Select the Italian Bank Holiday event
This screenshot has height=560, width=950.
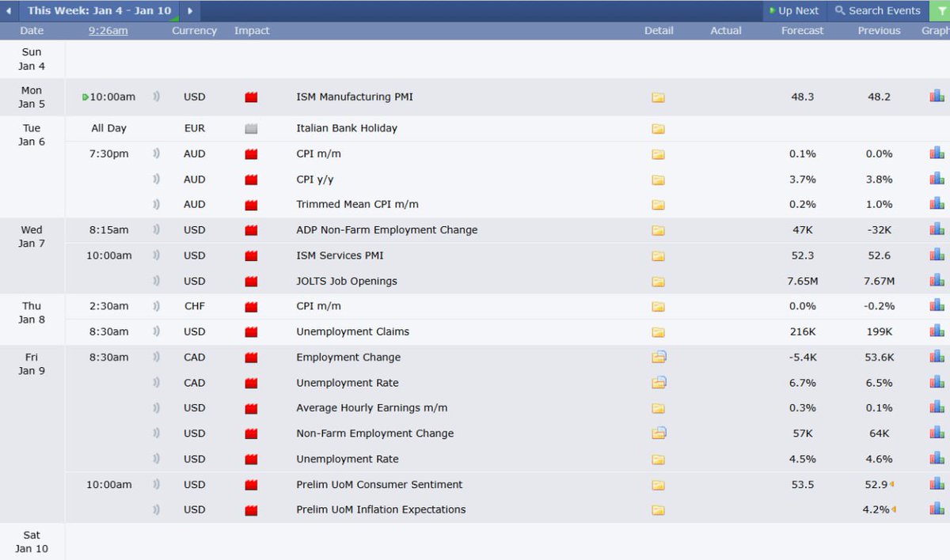[x=347, y=128]
